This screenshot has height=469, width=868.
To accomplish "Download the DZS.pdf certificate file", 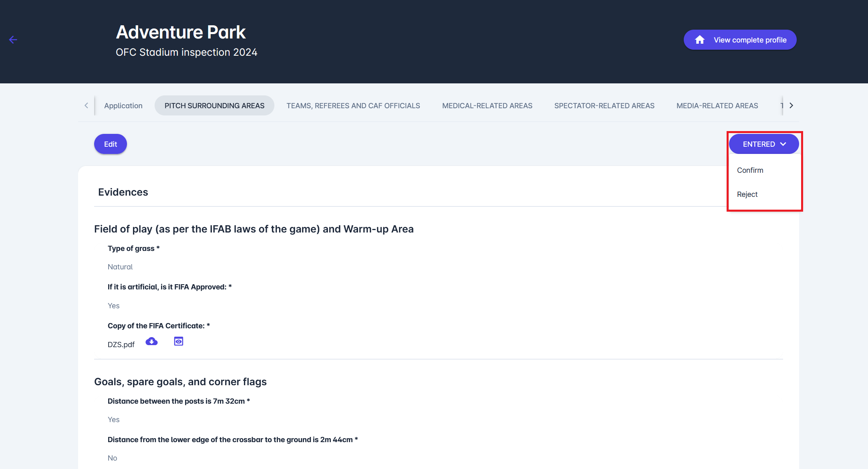I will (x=151, y=342).
